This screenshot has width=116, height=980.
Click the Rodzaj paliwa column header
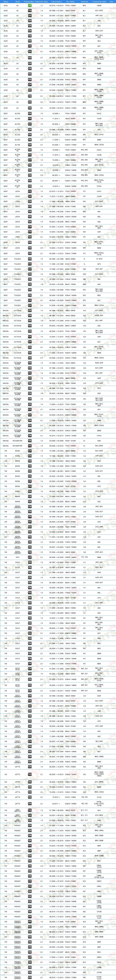[30, 1]
